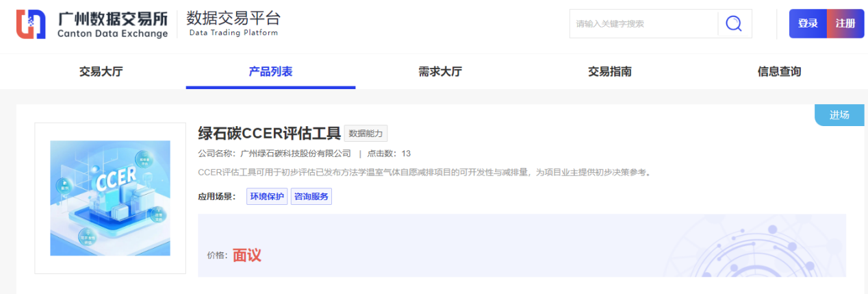Click the 数据交易平台 platform title
The image size is (868, 294).
coord(233,19)
